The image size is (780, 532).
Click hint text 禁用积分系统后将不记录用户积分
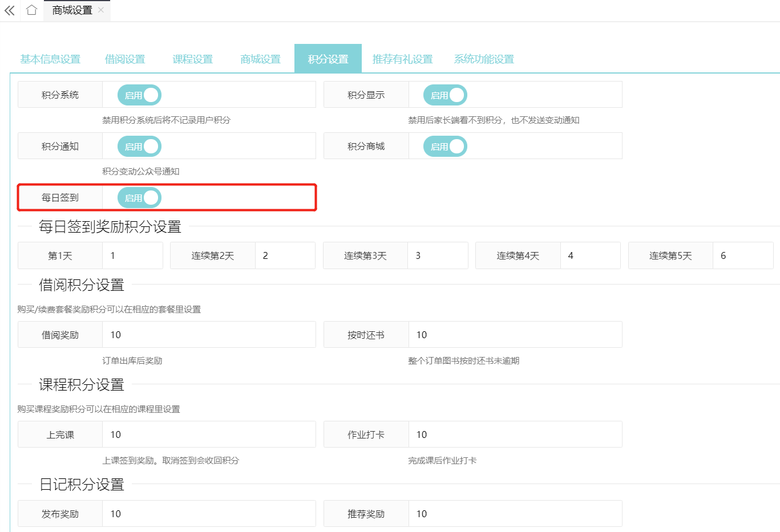click(166, 120)
